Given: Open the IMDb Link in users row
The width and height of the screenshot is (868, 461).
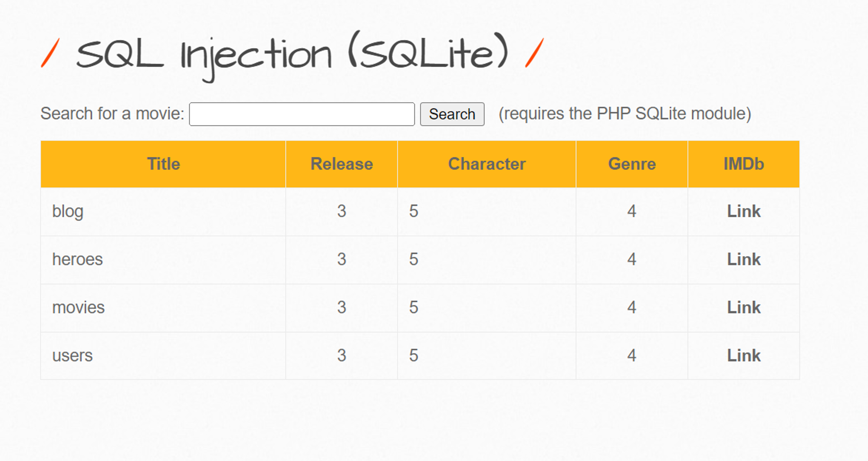Looking at the screenshot, I should (744, 356).
